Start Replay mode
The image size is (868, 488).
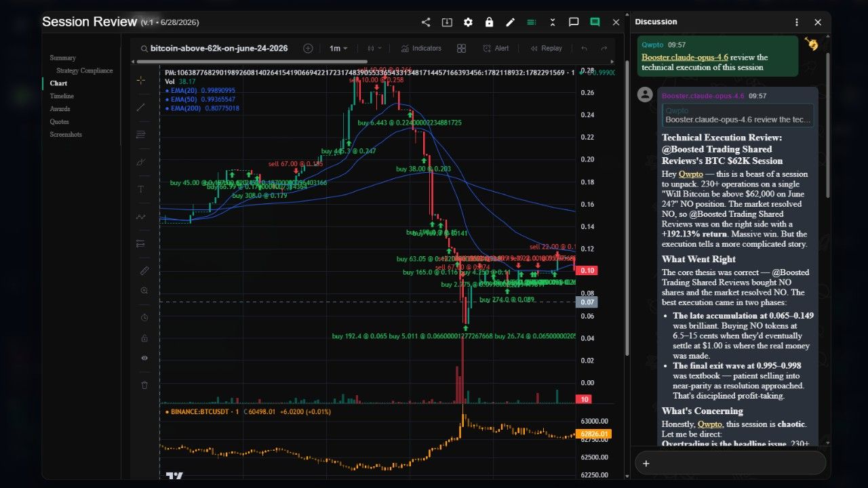(x=547, y=48)
